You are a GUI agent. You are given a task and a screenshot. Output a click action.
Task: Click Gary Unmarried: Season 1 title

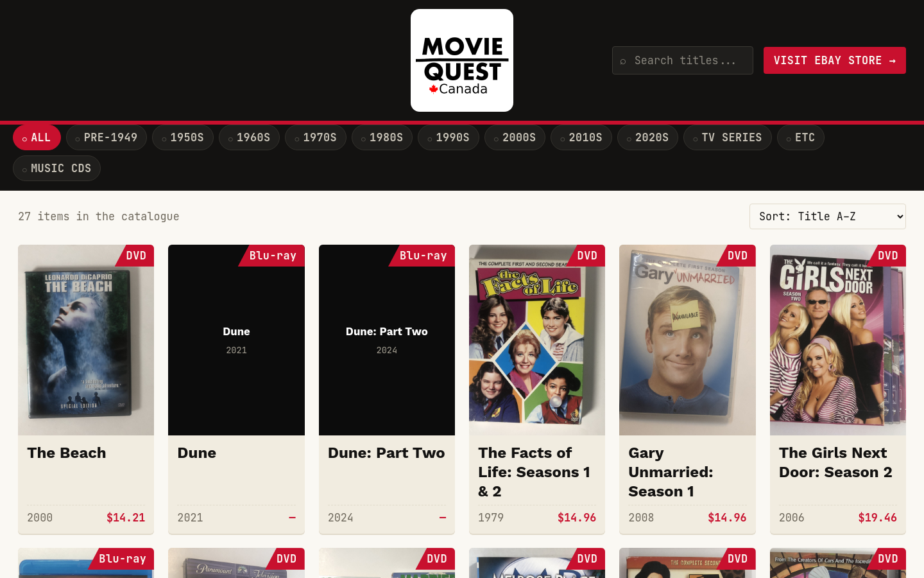(x=671, y=472)
